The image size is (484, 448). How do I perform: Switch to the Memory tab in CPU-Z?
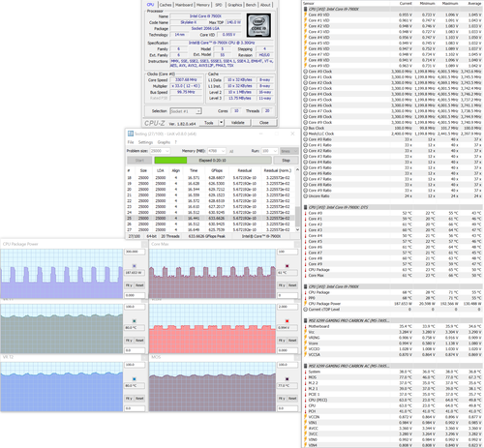click(203, 5)
